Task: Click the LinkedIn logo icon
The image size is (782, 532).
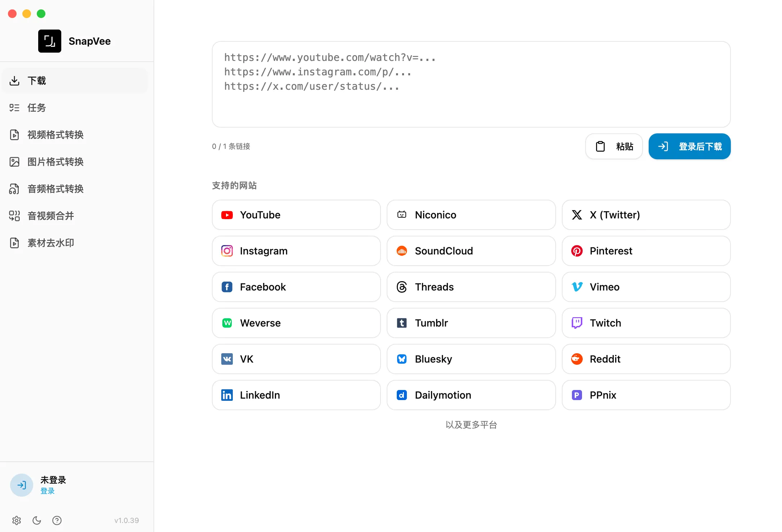Action: (227, 395)
